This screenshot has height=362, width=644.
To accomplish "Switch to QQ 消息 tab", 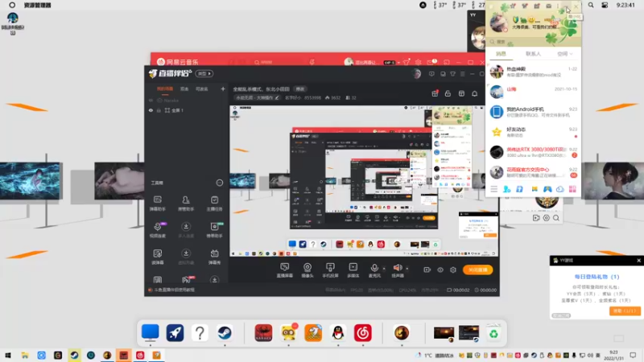I will pyautogui.click(x=501, y=54).
